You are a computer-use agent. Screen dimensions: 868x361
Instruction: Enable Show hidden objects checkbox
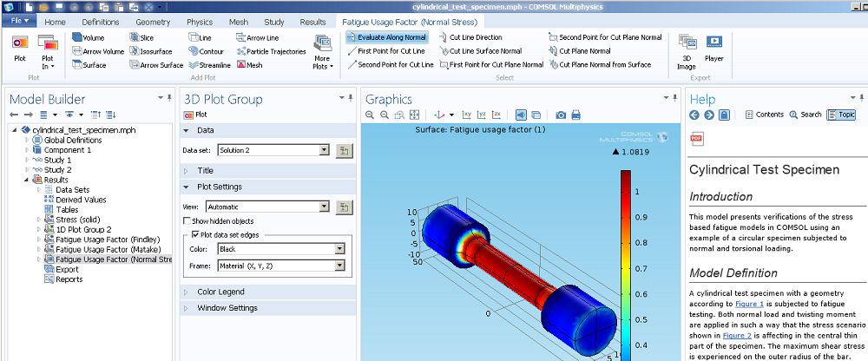[187, 221]
